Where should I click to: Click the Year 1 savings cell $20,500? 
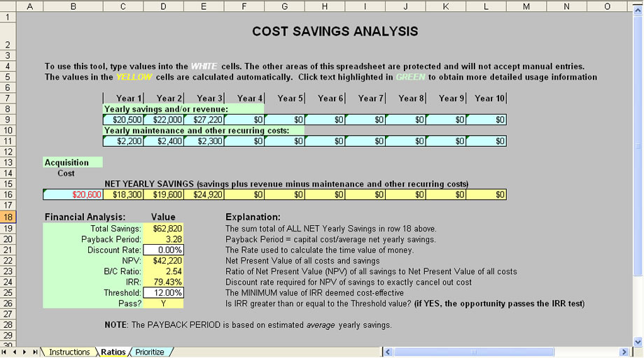123,120
